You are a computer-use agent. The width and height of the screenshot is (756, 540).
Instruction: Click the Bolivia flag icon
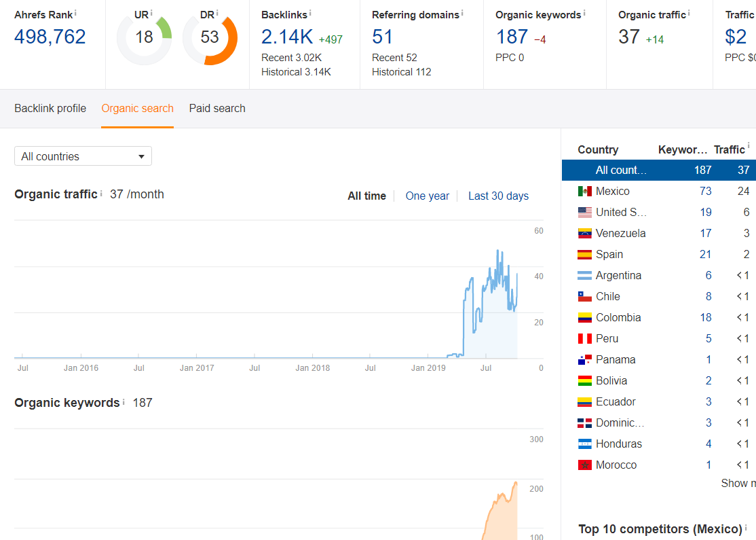[x=584, y=381]
